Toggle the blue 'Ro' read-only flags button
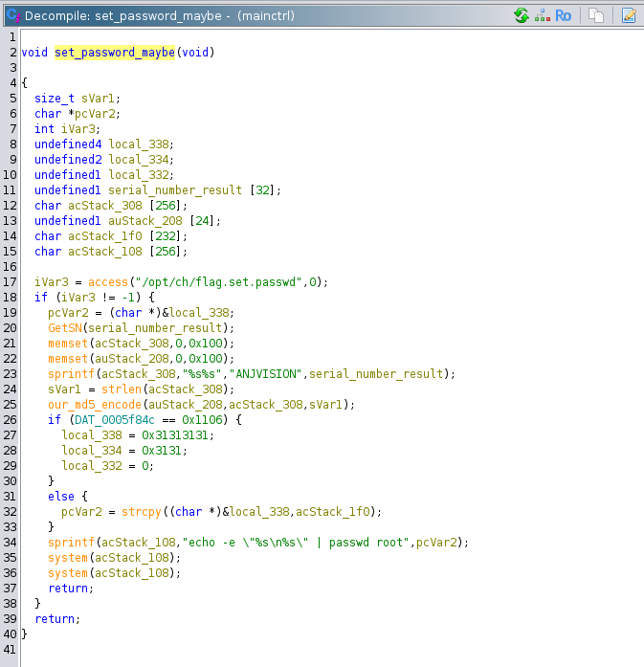This screenshot has height=667, width=644. point(563,15)
